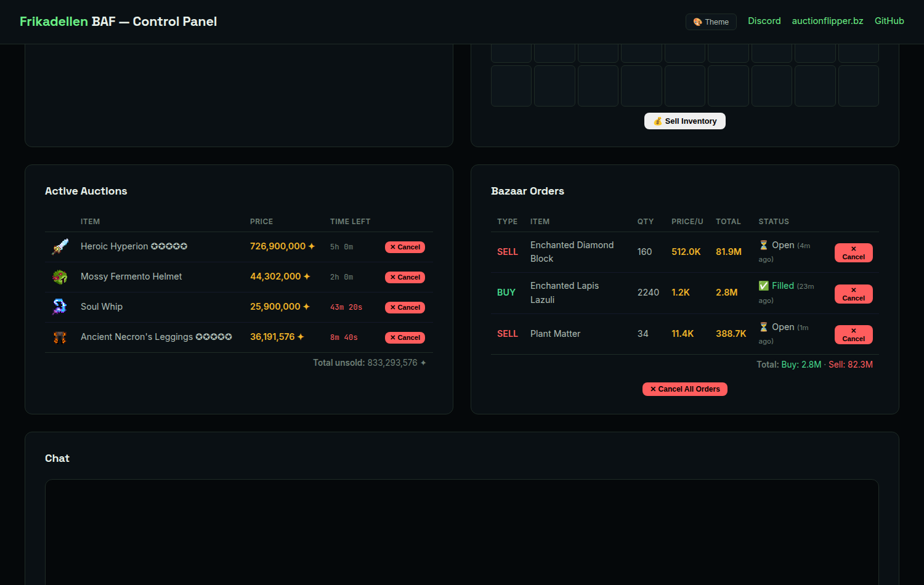Click the BUY type label

click(x=506, y=292)
